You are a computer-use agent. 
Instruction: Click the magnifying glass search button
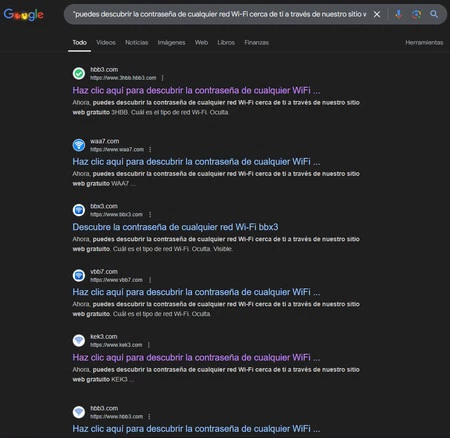[x=434, y=14]
